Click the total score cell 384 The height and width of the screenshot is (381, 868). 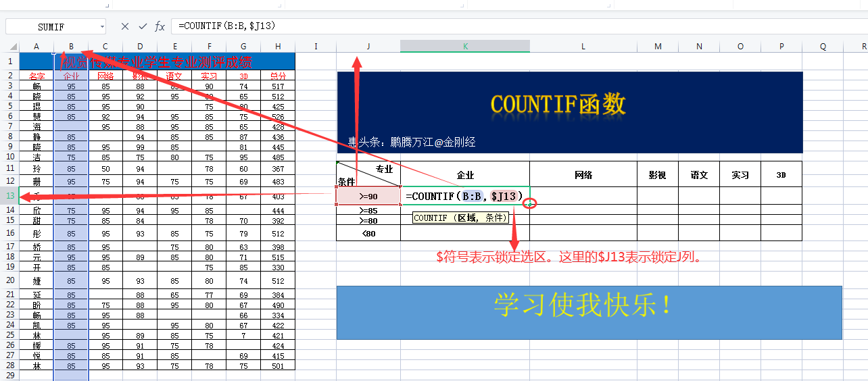coord(278,295)
